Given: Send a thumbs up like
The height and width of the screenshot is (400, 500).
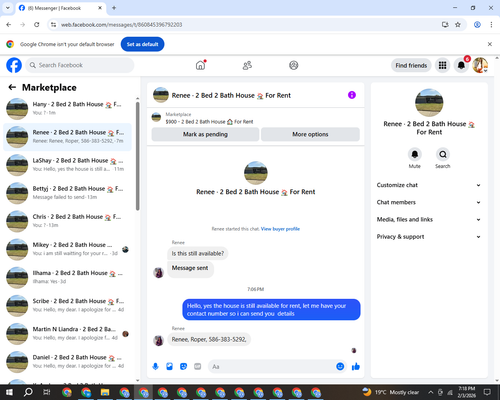Looking at the screenshot, I should [x=356, y=367].
